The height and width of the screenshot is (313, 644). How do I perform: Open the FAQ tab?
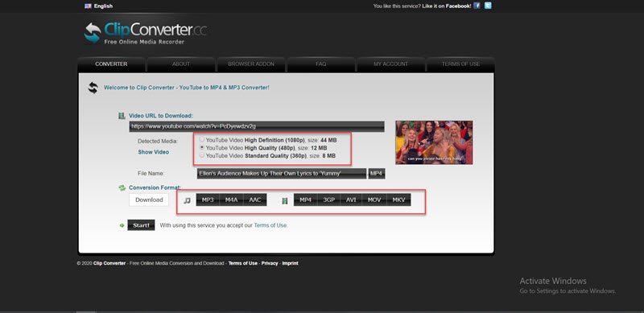coord(321,64)
